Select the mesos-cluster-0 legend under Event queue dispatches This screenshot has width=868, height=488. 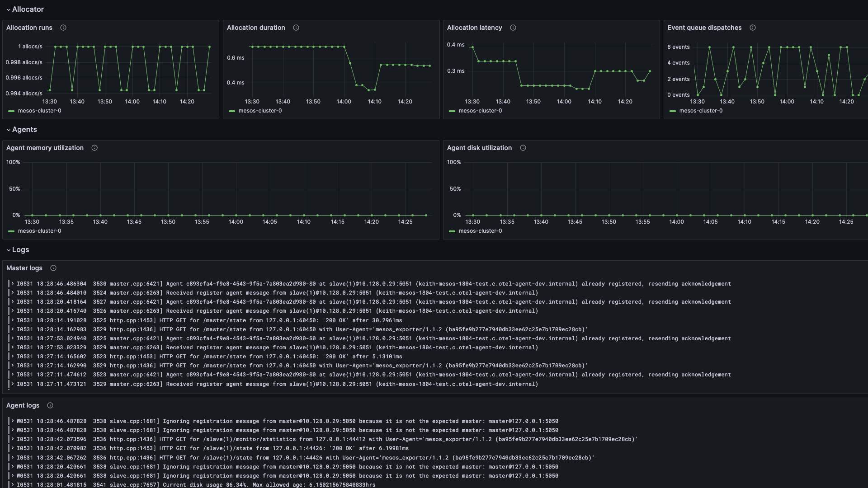tap(700, 111)
